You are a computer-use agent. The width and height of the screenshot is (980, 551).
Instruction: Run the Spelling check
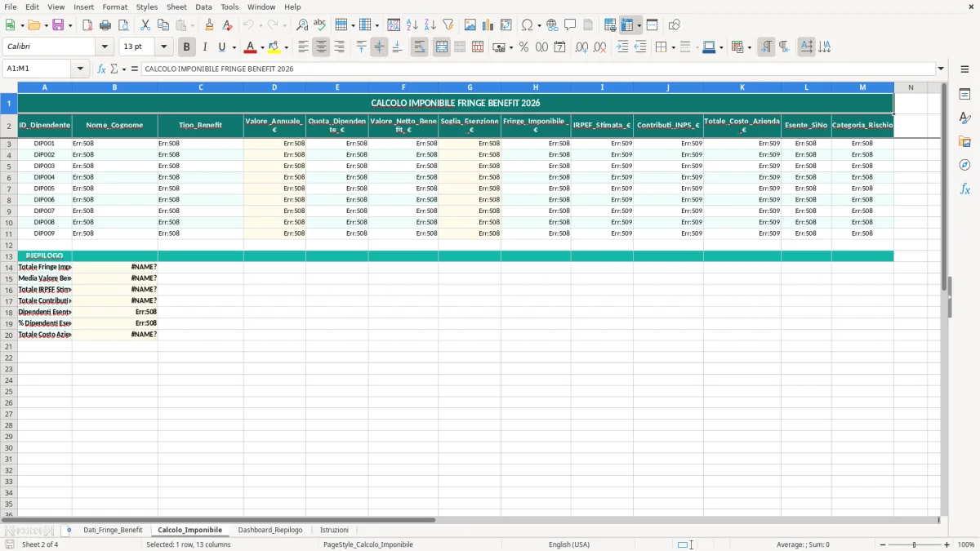pyautogui.click(x=320, y=25)
